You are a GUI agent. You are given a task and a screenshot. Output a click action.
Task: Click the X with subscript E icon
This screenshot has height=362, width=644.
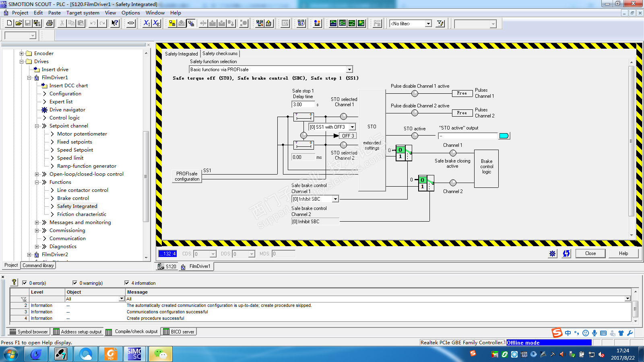[x=156, y=23]
